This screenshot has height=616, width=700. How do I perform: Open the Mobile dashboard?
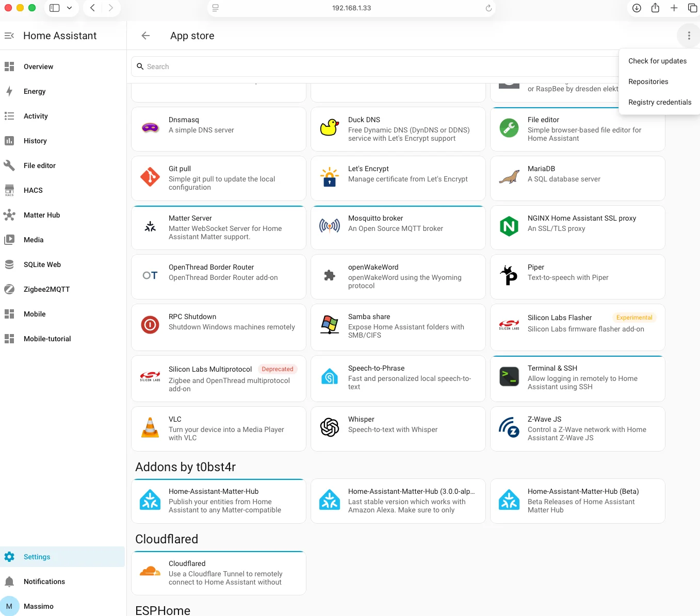coord(62,314)
